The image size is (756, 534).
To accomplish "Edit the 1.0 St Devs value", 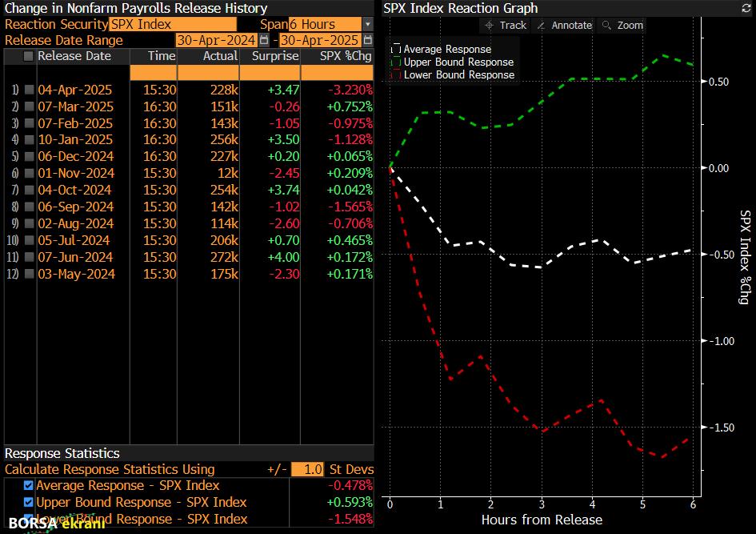I will point(308,469).
